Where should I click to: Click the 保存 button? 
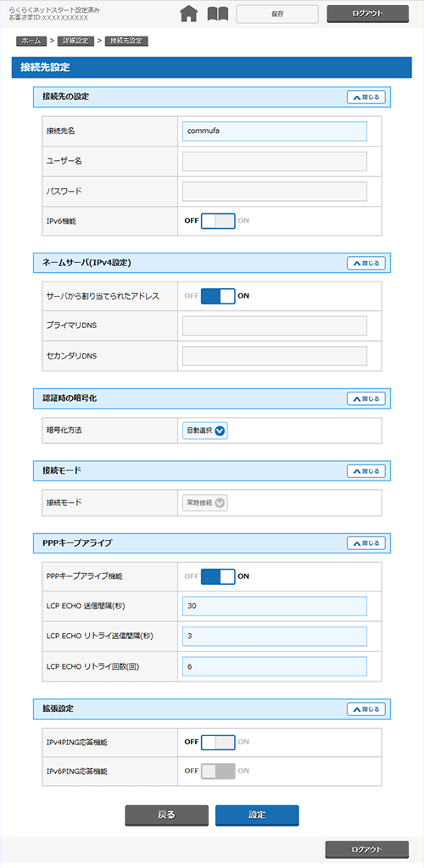[x=277, y=14]
